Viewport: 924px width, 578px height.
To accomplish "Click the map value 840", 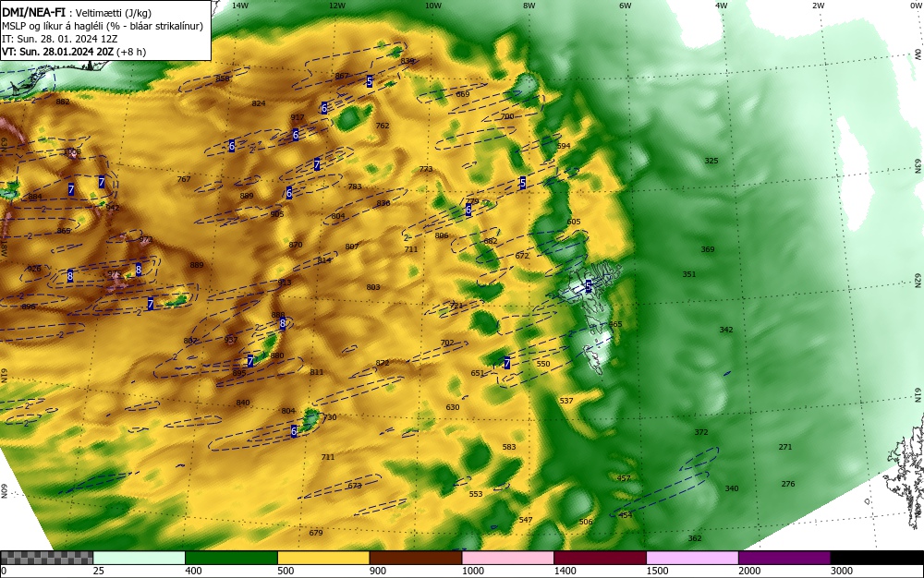I will point(243,403).
